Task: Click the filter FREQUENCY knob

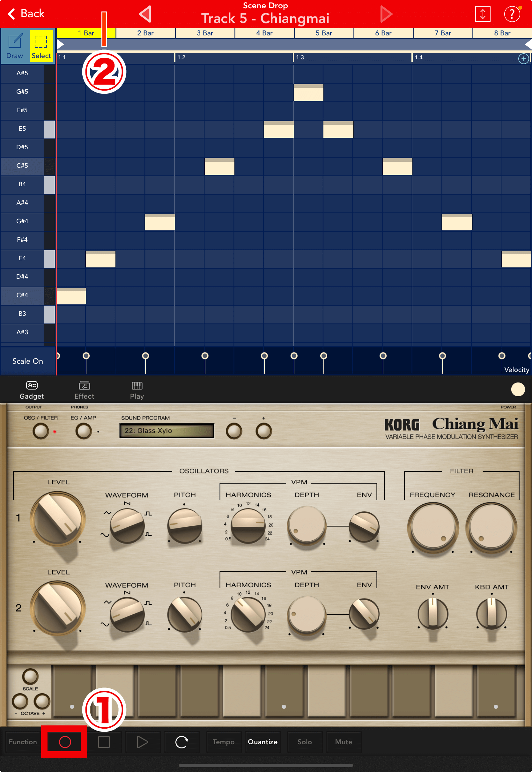Action: (x=433, y=528)
